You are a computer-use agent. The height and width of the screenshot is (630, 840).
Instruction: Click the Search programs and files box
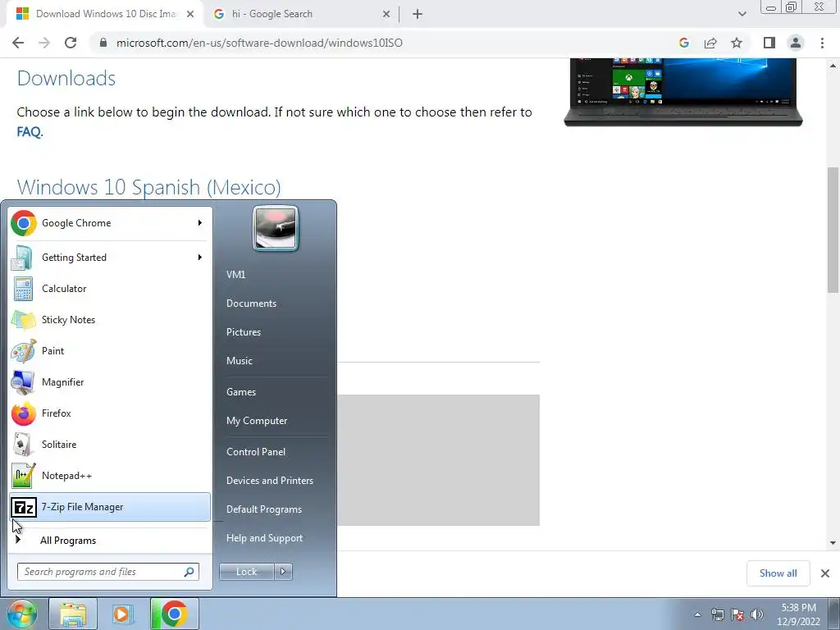pyautogui.click(x=107, y=572)
